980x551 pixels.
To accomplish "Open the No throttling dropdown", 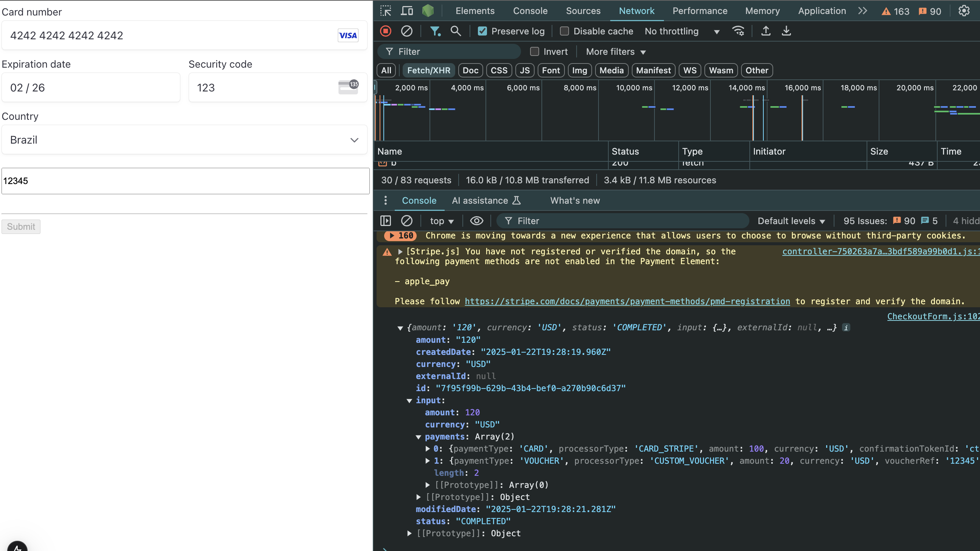I will 682,31.
